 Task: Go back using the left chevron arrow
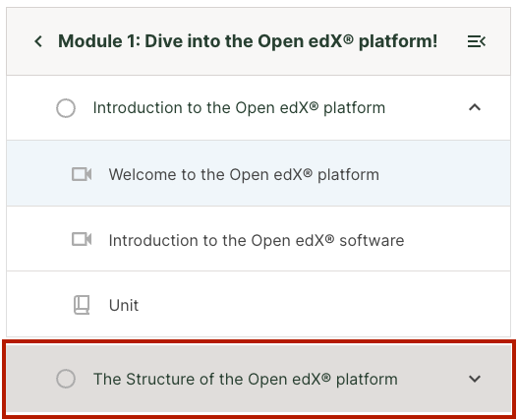[x=38, y=41]
